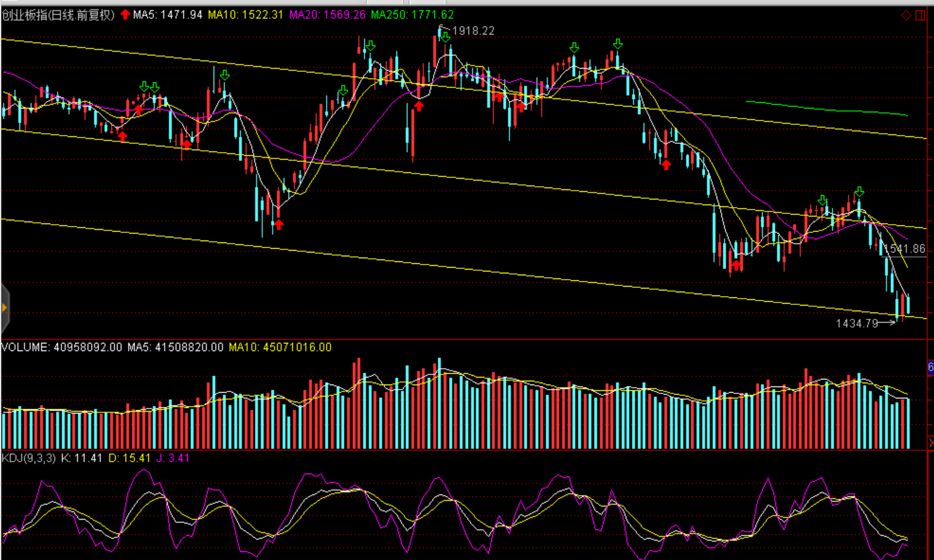Viewport: 934px width, 560px height.
Task: Click the volume MA10: 45071016.00 label
Action: (280, 347)
